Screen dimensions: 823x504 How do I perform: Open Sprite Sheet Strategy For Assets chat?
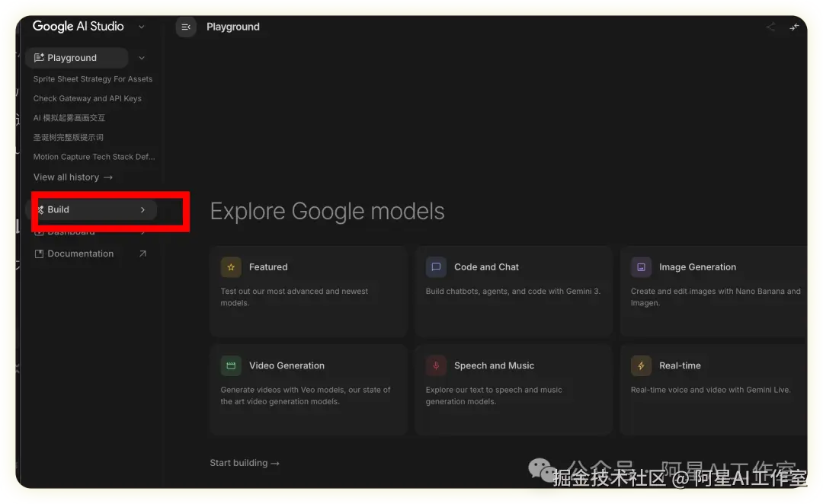point(93,78)
